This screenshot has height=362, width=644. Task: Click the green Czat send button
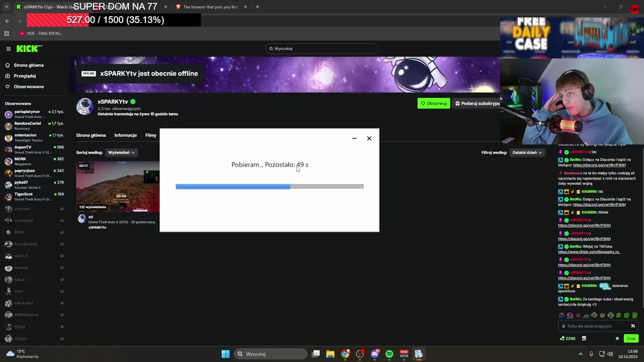631,338
